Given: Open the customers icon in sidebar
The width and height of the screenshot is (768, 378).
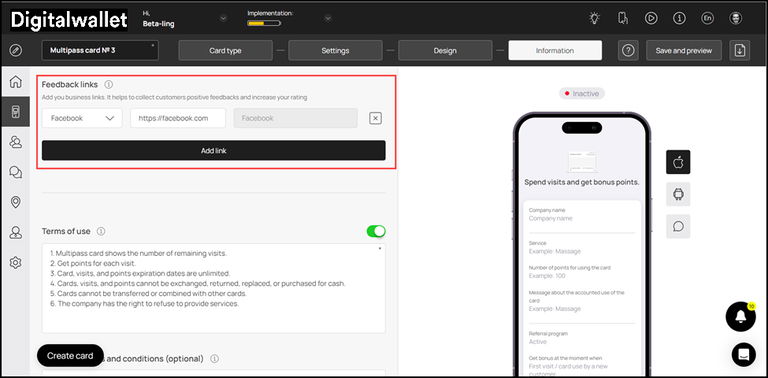Looking at the screenshot, I should (16, 142).
